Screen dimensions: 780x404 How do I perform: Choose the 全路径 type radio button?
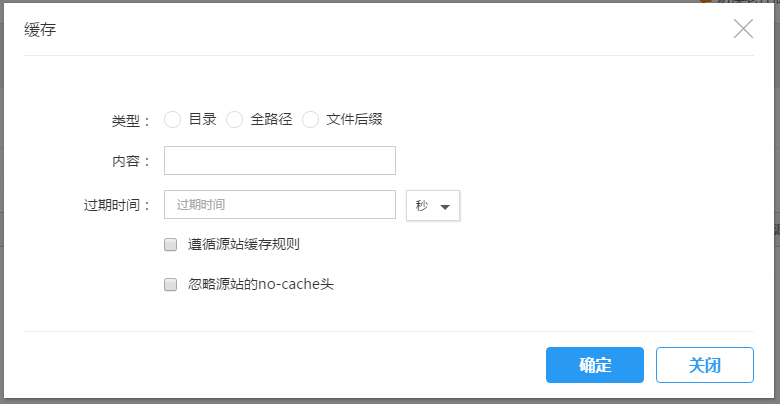(235, 120)
